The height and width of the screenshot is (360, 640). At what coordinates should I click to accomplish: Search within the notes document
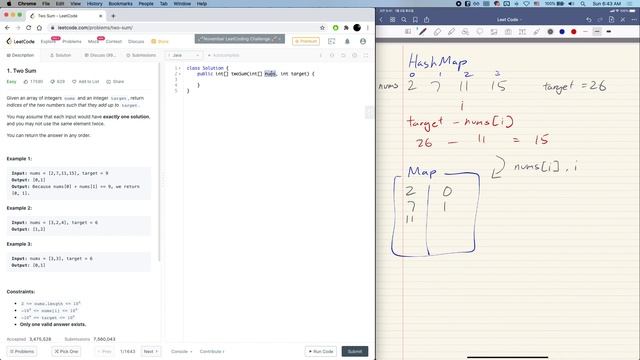pos(404,20)
